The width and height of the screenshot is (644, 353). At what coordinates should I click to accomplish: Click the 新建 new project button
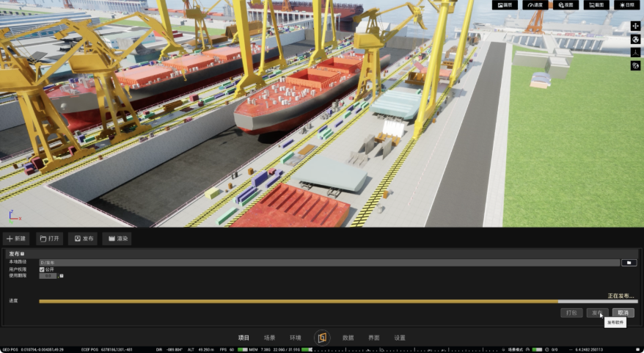click(17, 239)
